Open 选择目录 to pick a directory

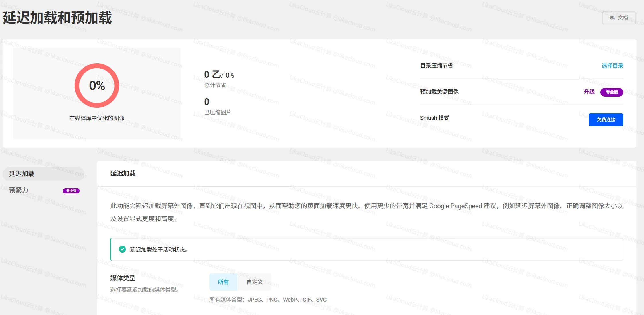point(612,65)
